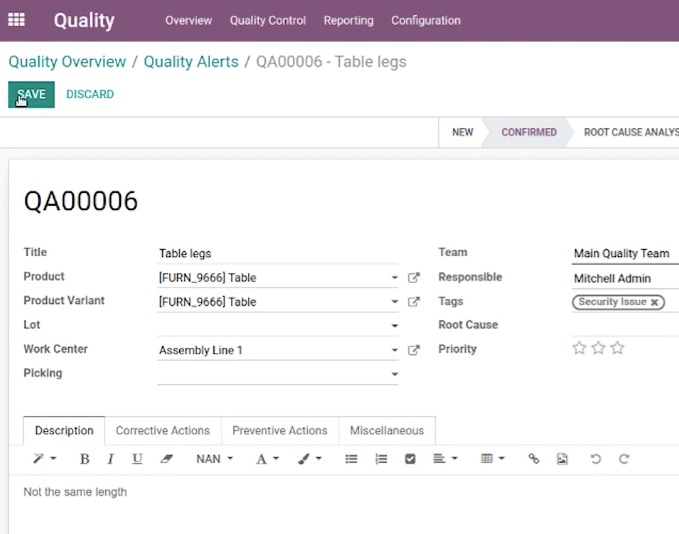Screen dimensions: 679x534
Task: Click the insert link icon
Action: click(x=534, y=459)
